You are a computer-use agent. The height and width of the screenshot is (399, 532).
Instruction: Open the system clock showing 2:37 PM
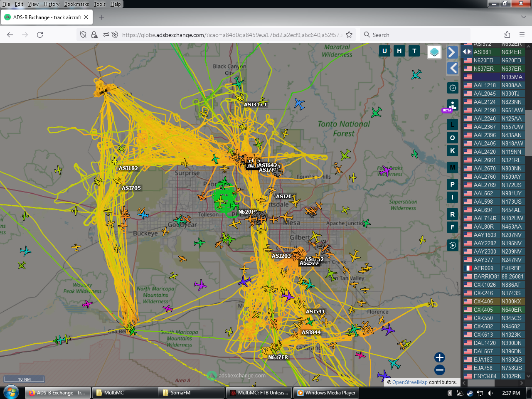511,393
